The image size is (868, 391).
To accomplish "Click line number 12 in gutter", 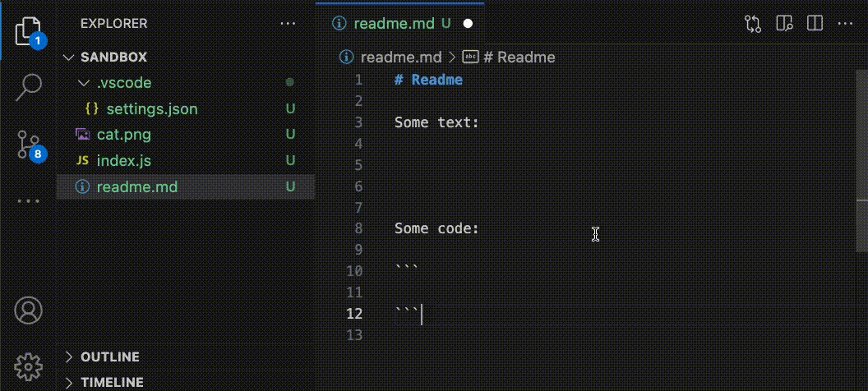I will tap(354, 314).
